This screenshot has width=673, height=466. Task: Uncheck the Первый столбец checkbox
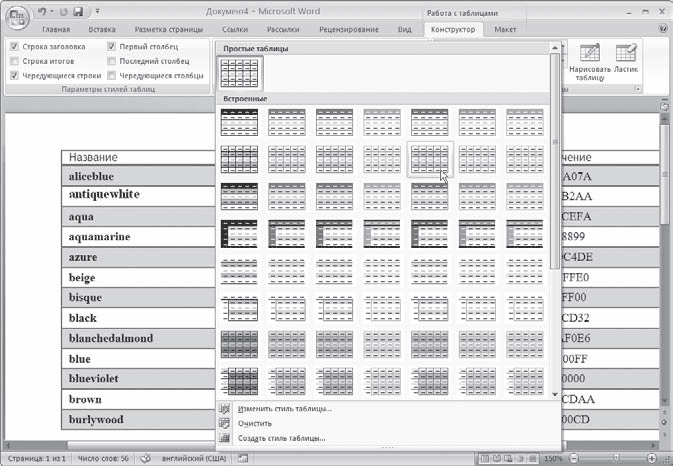point(111,46)
